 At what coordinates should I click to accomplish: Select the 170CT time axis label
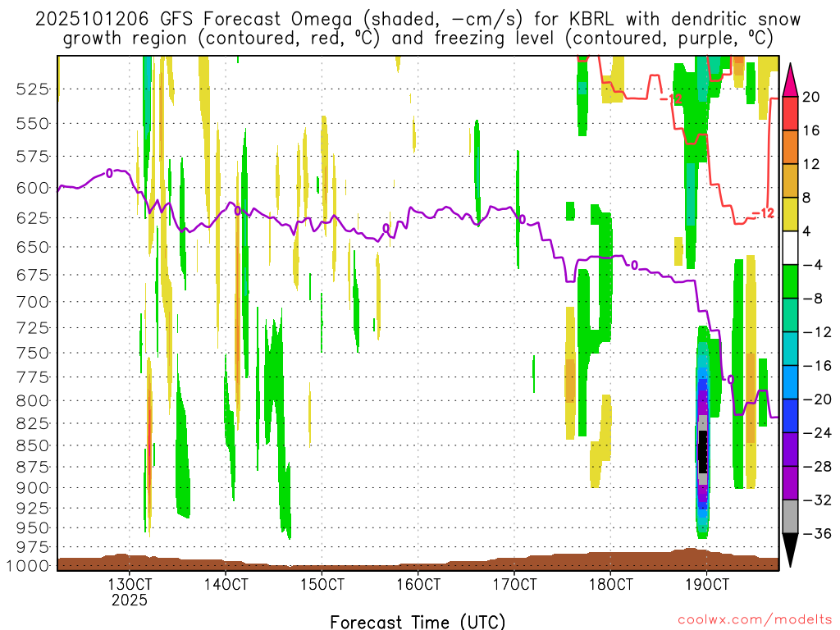[x=514, y=584]
